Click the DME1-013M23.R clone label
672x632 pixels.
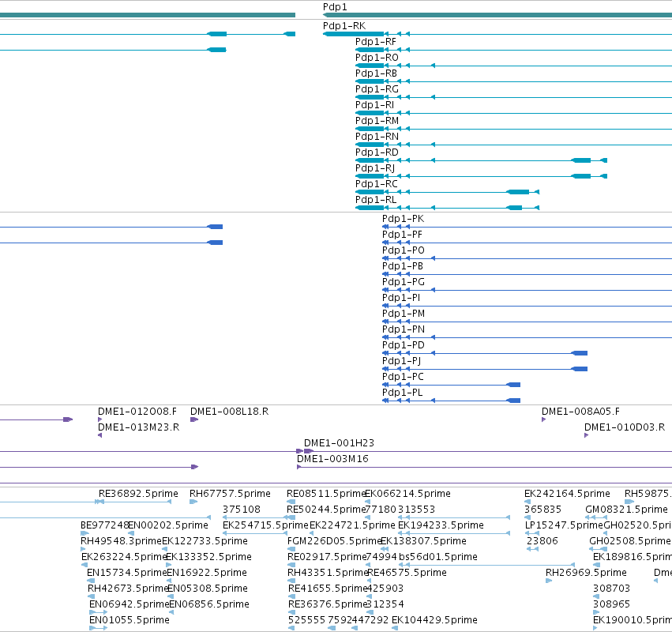coord(138,427)
